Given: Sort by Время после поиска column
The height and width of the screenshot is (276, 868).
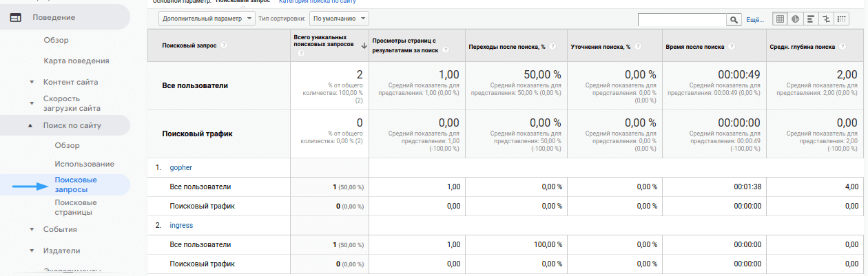Looking at the screenshot, I should coord(695,47).
